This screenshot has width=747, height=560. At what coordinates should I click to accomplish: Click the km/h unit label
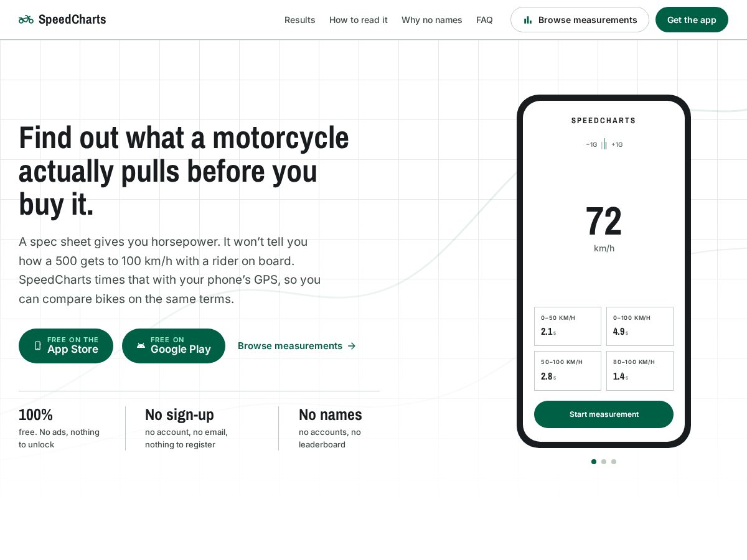tap(604, 248)
